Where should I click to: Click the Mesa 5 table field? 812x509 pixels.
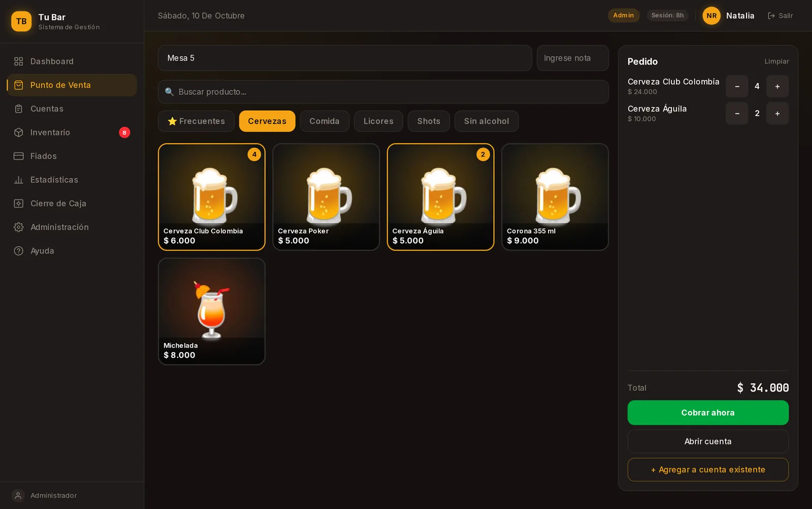[x=345, y=58]
